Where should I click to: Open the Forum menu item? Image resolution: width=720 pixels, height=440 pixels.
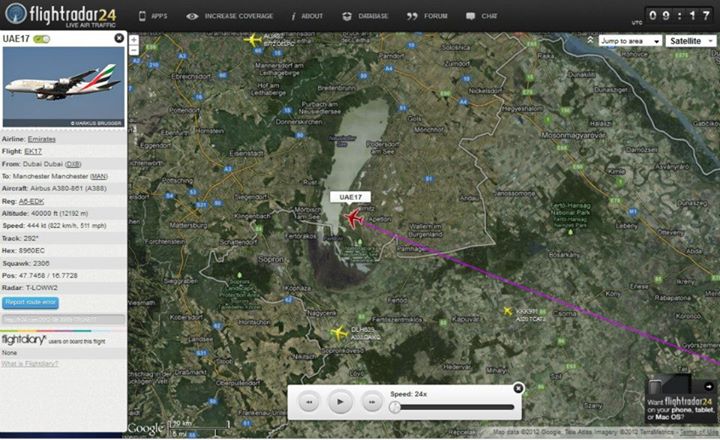tap(435, 16)
